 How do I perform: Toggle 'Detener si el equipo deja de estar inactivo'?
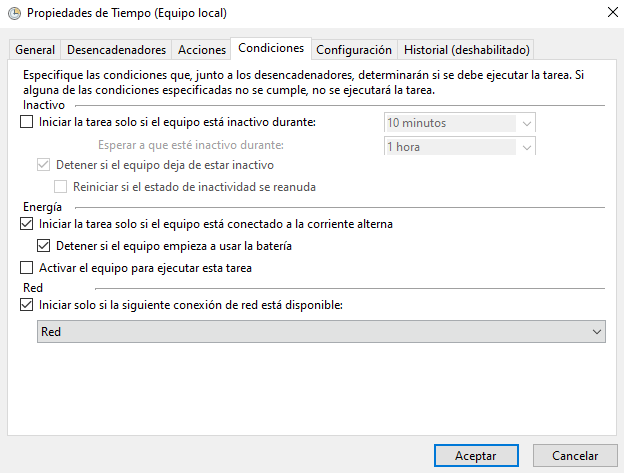click(43, 164)
